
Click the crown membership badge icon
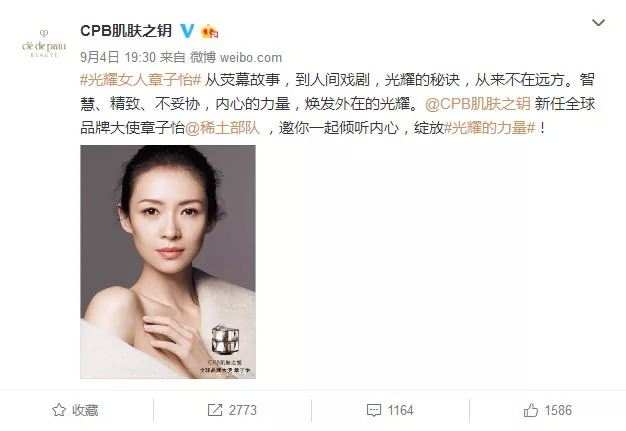[209, 31]
